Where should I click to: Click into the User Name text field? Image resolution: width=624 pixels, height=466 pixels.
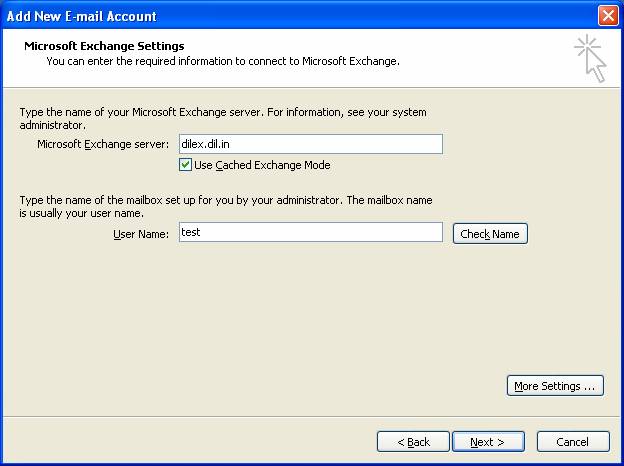pyautogui.click(x=310, y=232)
